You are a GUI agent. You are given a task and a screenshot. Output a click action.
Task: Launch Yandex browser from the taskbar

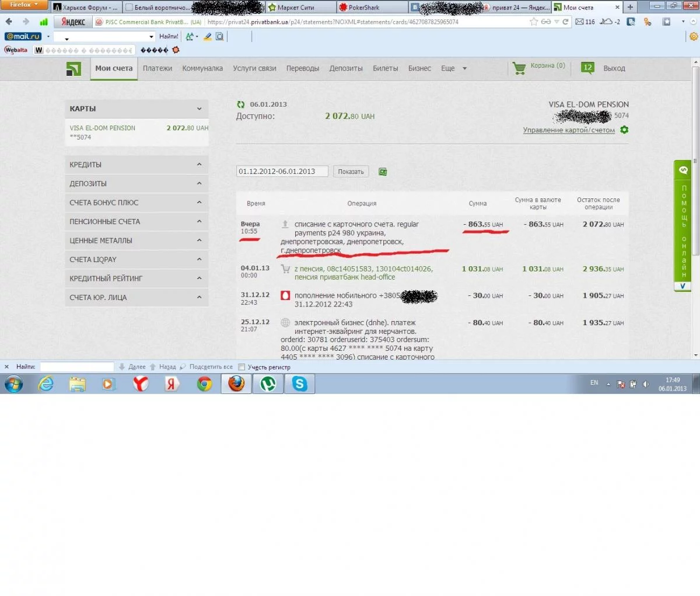pyautogui.click(x=140, y=384)
